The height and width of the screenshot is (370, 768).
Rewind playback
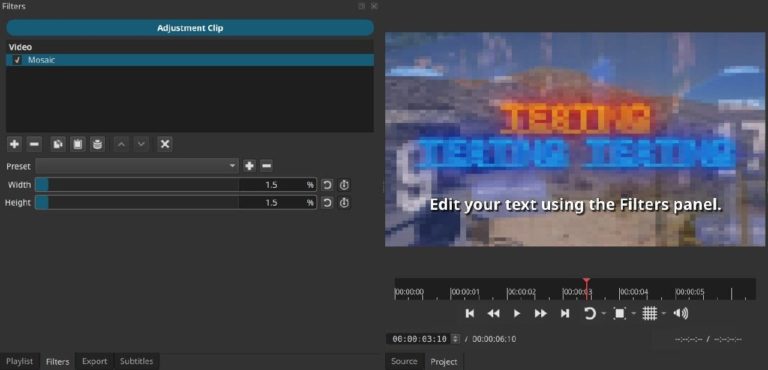point(493,313)
